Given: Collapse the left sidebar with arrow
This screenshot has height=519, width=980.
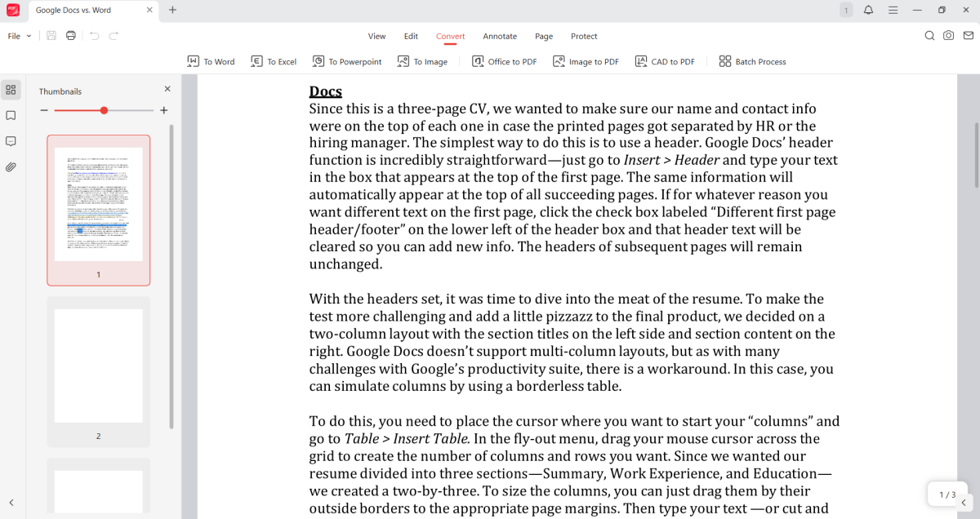Looking at the screenshot, I should (11, 503).
